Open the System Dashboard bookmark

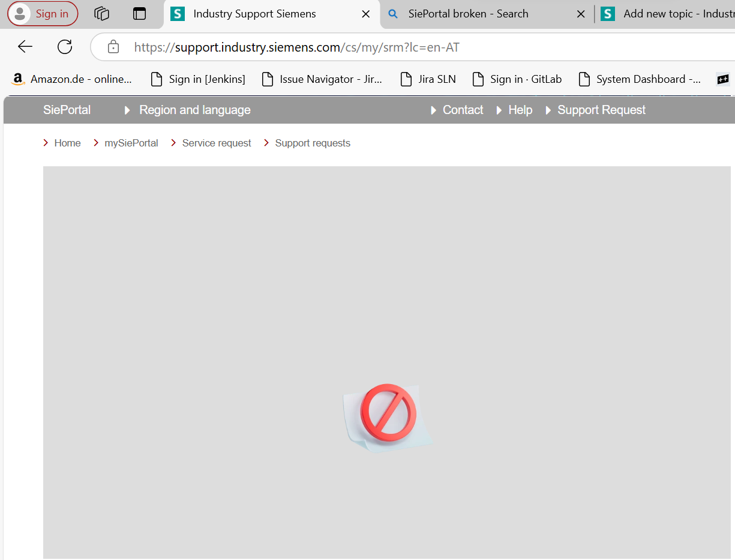click(x=640, y=79)
